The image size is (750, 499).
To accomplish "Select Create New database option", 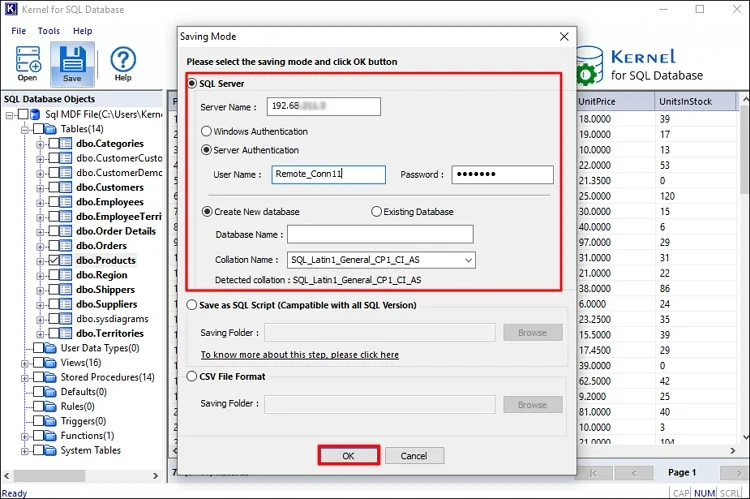I will (207, 211).
